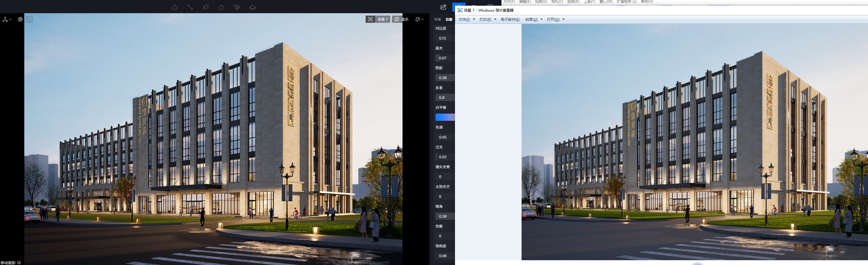The image size is (868, 265).
Task: Click the globe icon above the viewport
Action: pyautogui.click(x=20, y=19)
